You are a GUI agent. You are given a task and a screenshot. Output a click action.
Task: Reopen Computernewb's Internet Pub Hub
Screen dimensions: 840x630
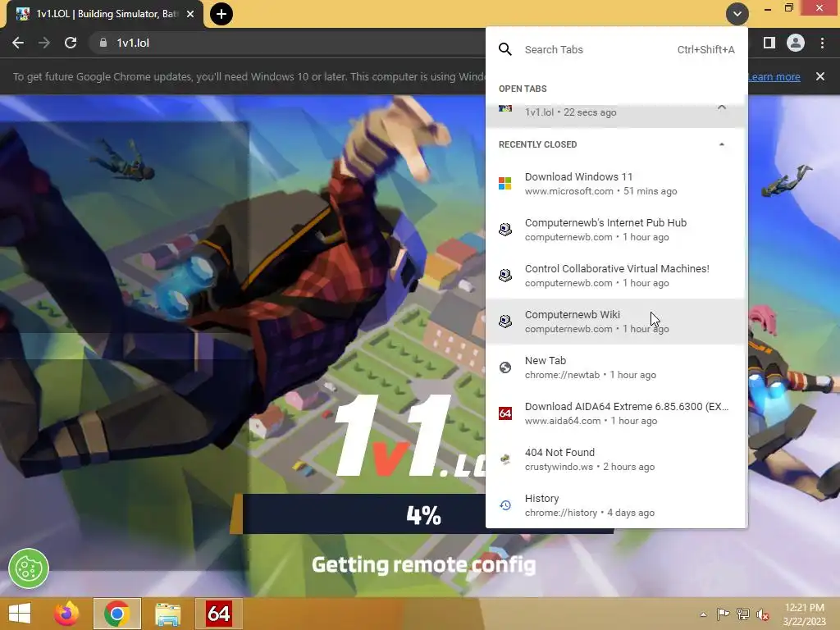point(615,230)
